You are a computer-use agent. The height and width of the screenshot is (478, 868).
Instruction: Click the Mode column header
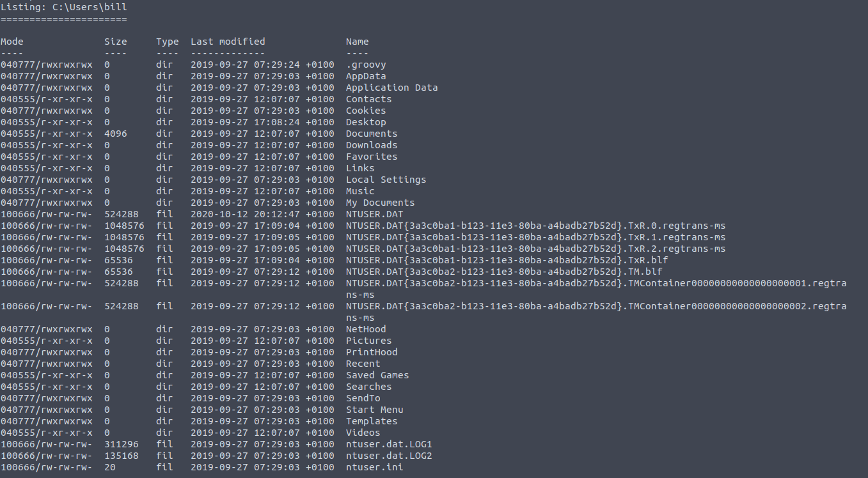tap(12, 42)
